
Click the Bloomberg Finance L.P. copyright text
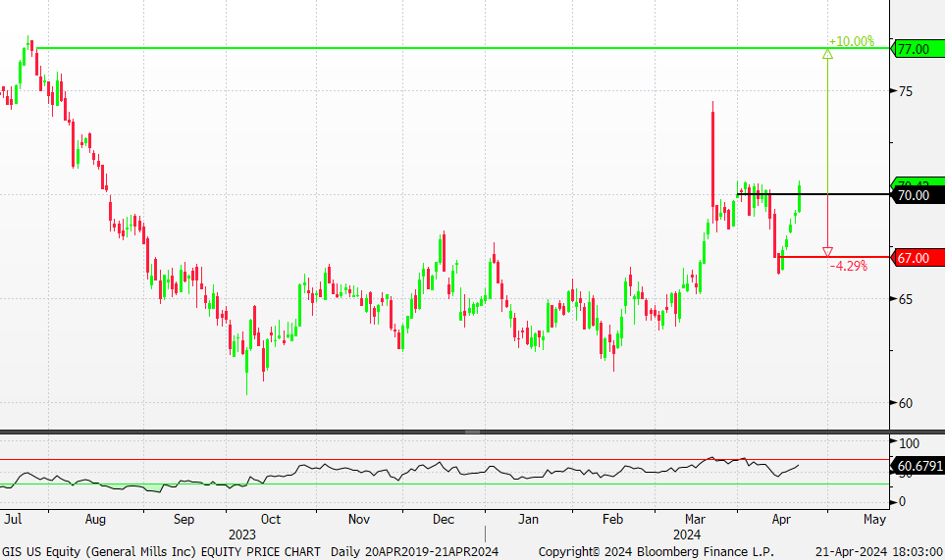click(656, 550)
